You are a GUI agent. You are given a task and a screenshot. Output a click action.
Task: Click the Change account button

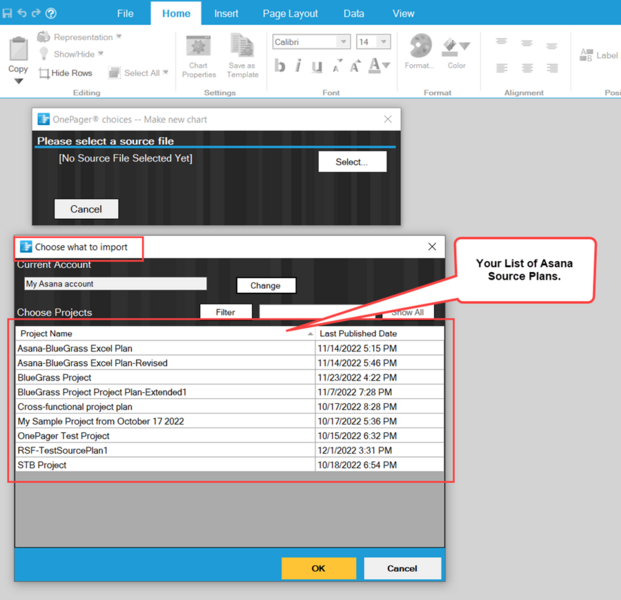click(266, 286)
